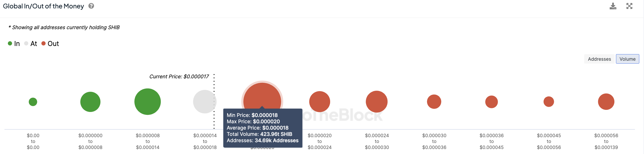Toggle the Out legend series

(x=50, y=44)
